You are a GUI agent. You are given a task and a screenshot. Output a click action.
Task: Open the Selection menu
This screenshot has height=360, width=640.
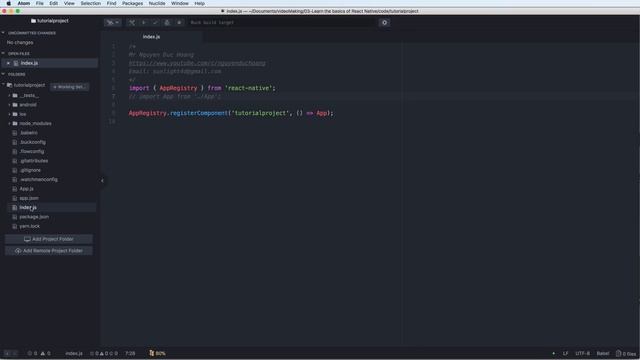pyautogui.click(x=91, y=3)
